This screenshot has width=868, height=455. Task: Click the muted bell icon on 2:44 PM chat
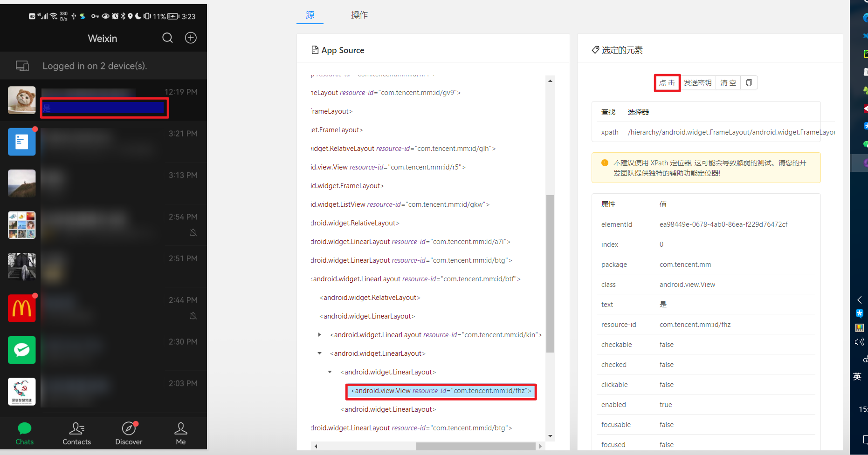pos(193,316)
